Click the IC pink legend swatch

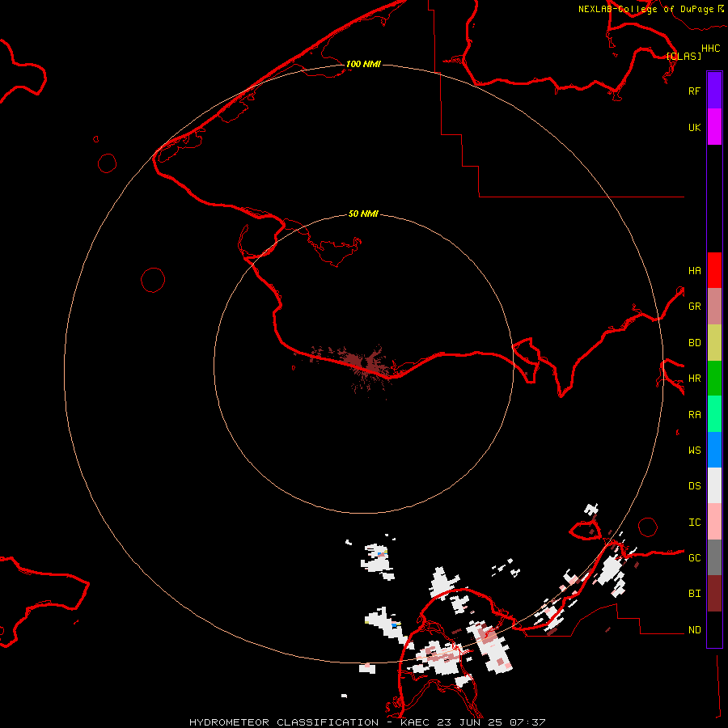tap(714, 522)
